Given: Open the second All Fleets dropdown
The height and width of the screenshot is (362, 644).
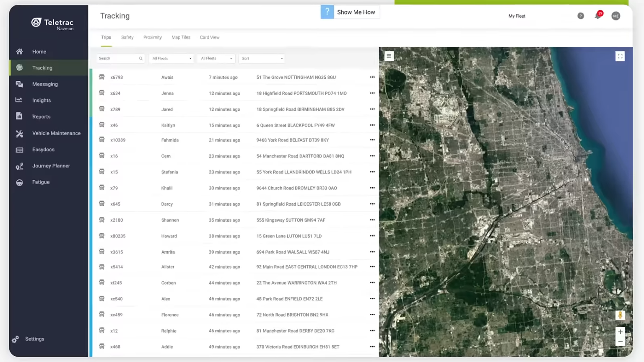Looking at the screenshot, I should click(x=216, y=59).
